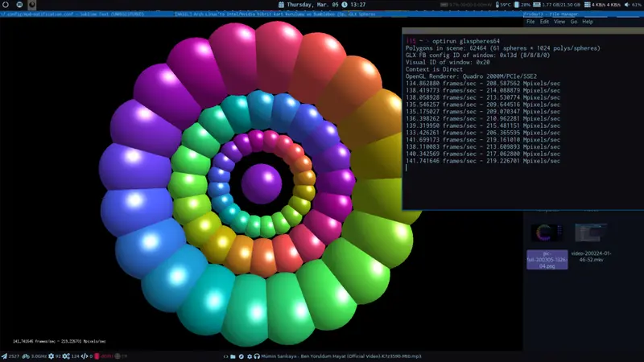
Task: Click the central purple sphere in GLX window
Action: click(262, 183)
